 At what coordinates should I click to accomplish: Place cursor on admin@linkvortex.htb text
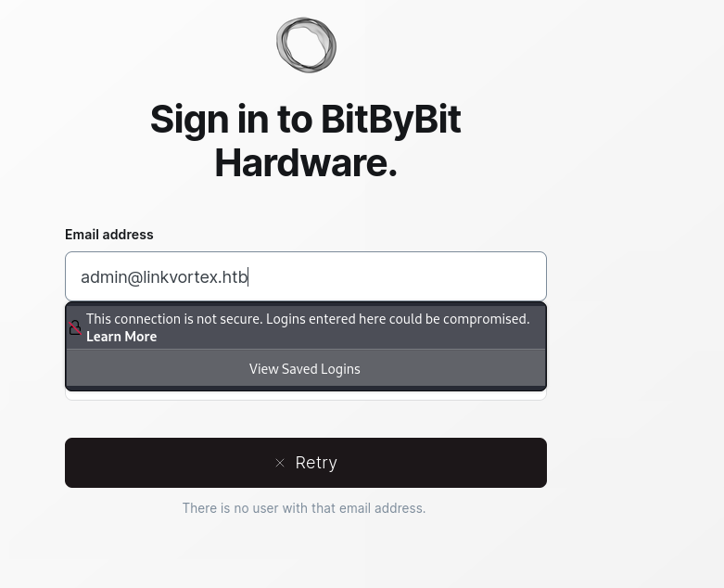click(164, 277)
